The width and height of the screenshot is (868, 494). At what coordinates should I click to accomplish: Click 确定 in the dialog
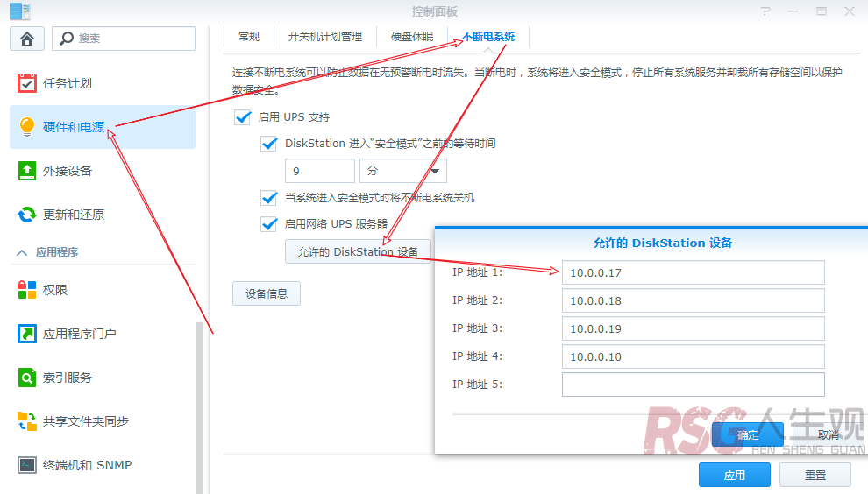(748, 434)
